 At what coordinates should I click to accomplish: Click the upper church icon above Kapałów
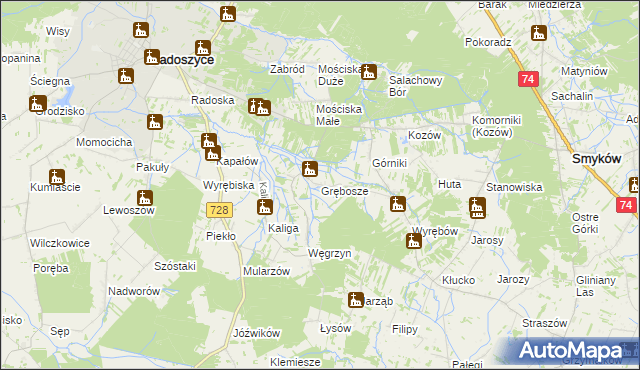[209, 142]
